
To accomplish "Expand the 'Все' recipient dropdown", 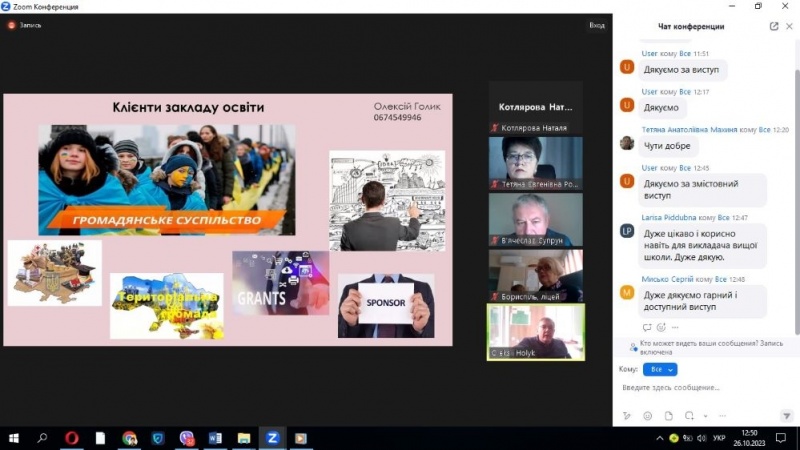I will click(660, 369).
